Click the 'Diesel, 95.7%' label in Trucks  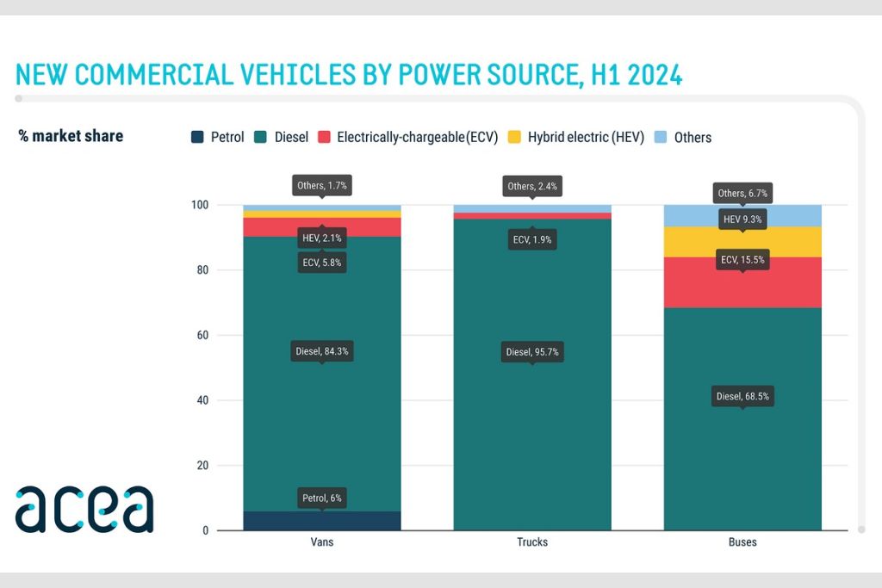coord(532,351)
